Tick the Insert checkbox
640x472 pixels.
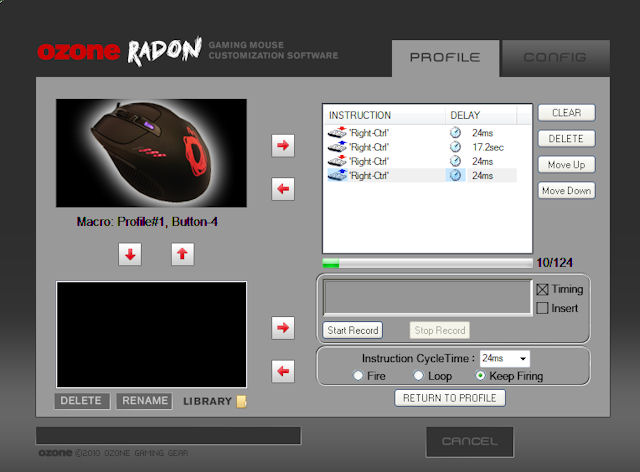pos(542,308)
